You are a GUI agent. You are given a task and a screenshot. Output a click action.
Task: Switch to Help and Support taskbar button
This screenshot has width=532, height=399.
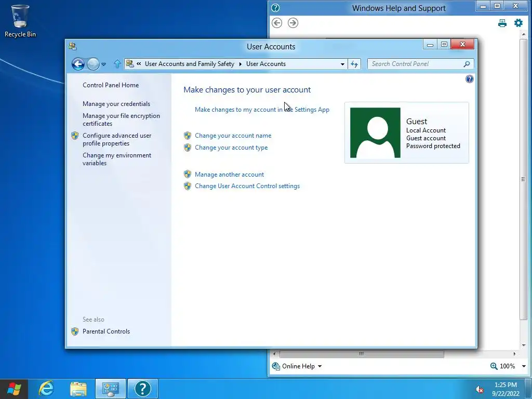(142, 389)
